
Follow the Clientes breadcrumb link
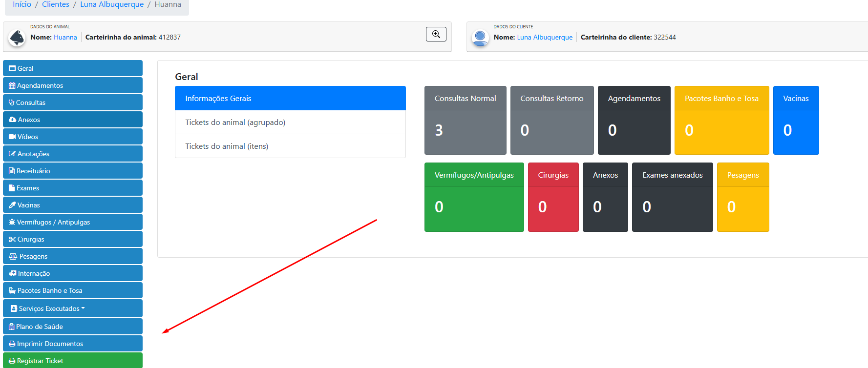coord(56,4)
